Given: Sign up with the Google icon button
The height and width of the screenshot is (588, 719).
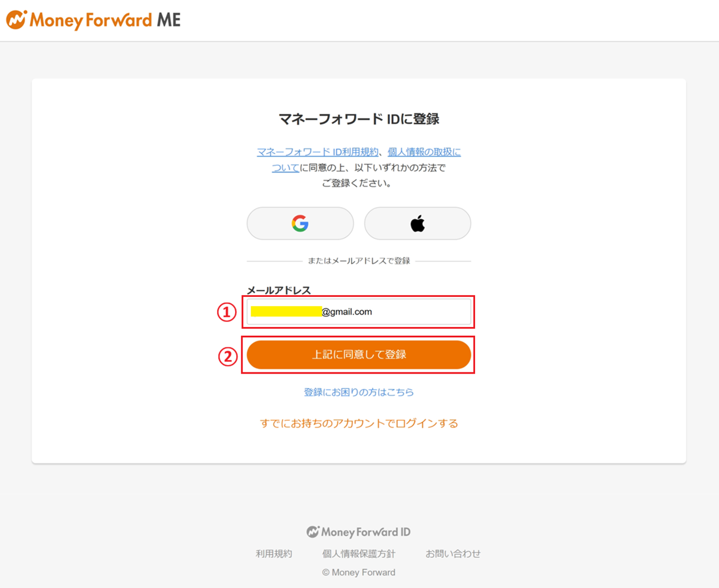Looking at the screenshot, I should (300, 223).
